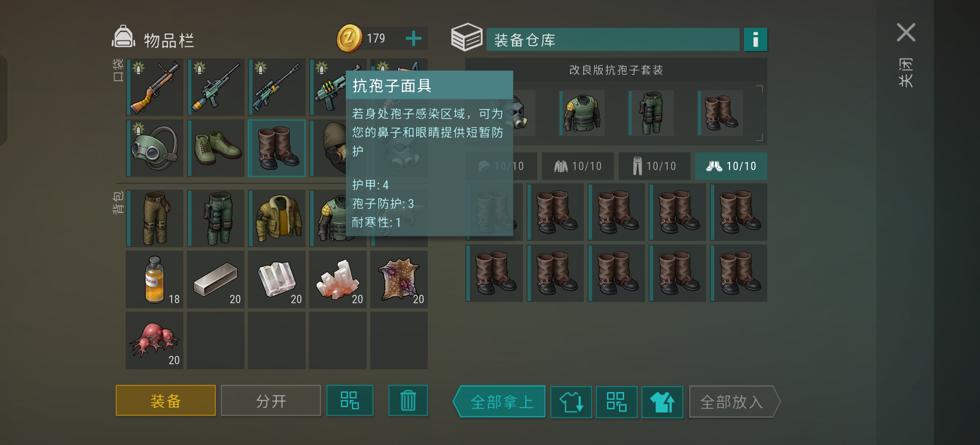This screenshot has height=445, width=980.
Task: Click the store-outfit shirt up-arrow icon
Action: [x=662, y=402]
